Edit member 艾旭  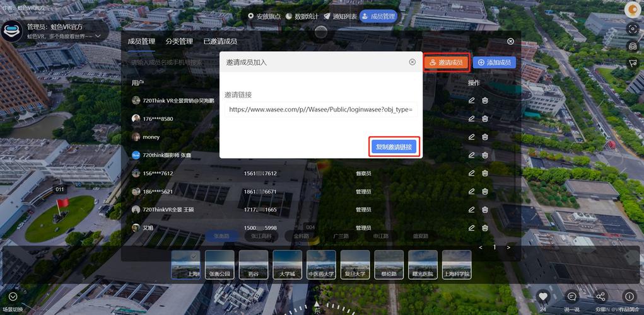471,227
